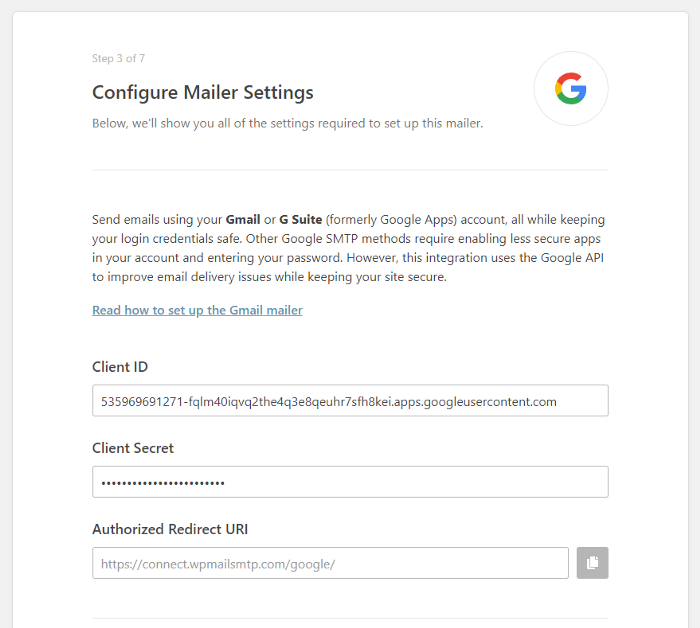The image size is (700, 628).
Task: Click the Client ID label
Action: point(120,367)
